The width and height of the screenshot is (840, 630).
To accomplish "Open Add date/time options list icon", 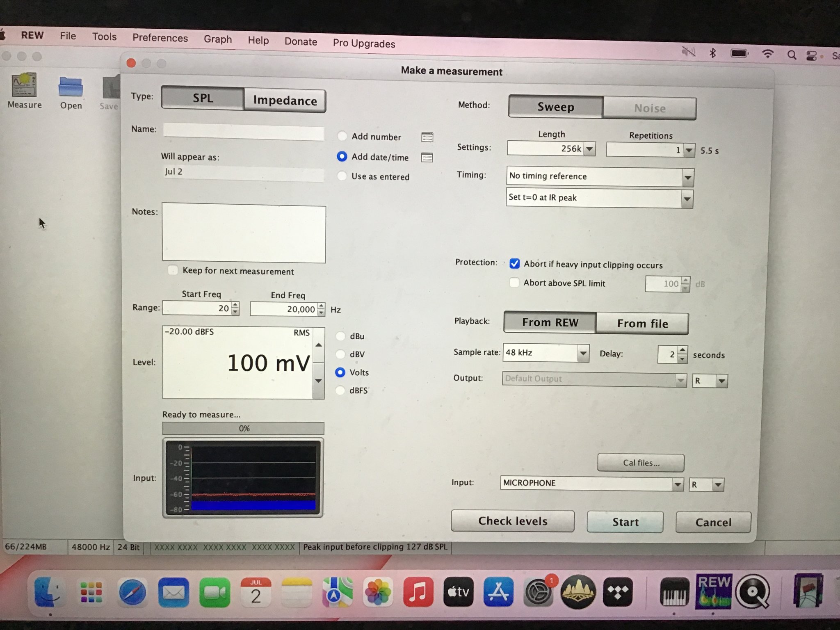I will [427, 157].
